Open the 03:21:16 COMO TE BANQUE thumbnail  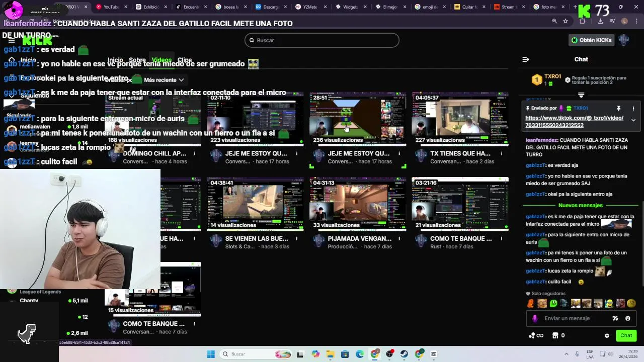click(x=460, y=204)
